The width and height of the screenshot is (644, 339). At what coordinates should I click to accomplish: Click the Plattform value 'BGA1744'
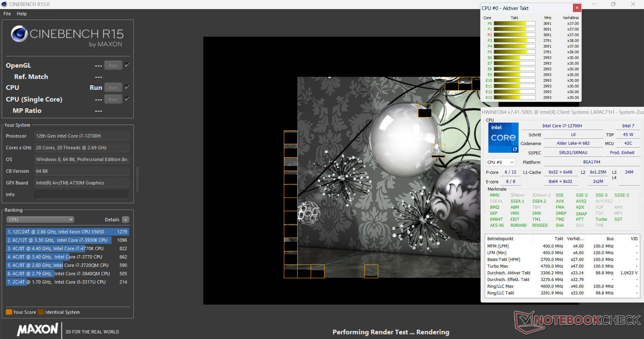[x=592, y=162]
